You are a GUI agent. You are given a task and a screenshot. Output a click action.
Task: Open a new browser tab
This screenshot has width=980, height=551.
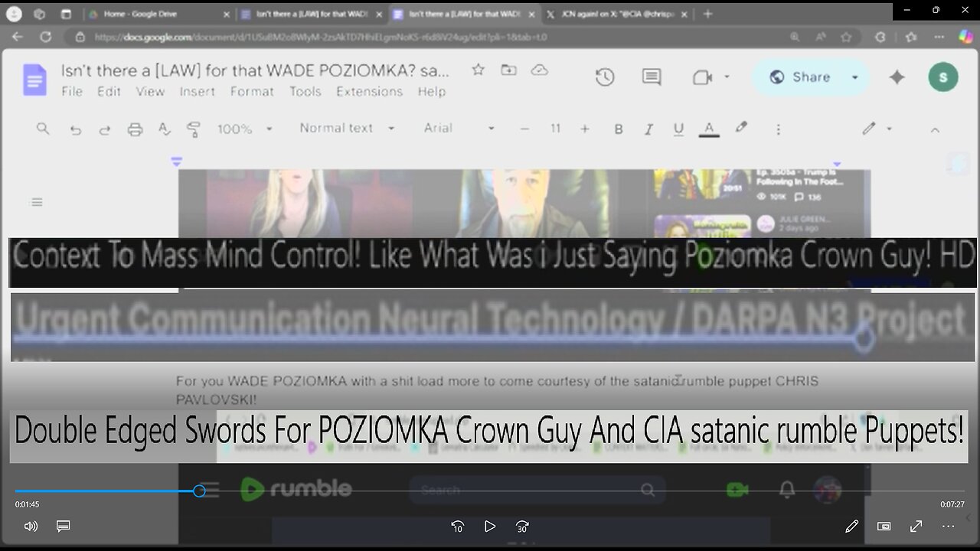pos(707,14)
